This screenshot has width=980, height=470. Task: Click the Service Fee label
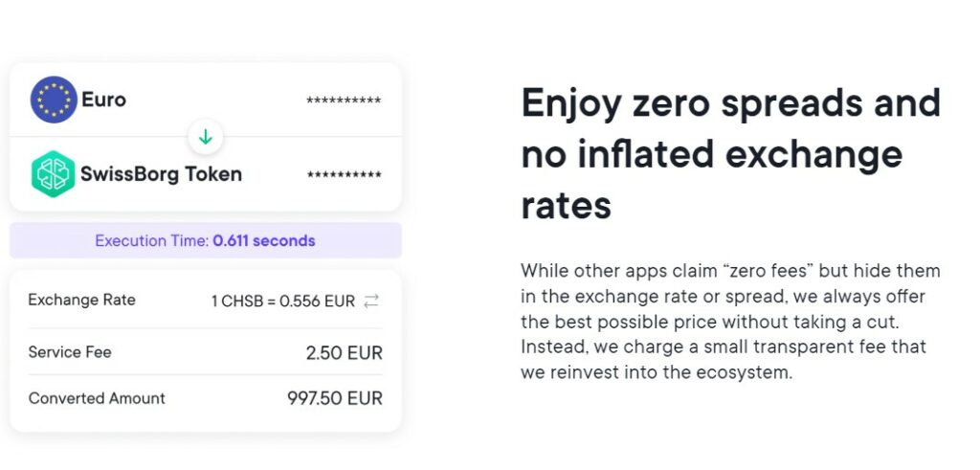(x=70, y=352)
